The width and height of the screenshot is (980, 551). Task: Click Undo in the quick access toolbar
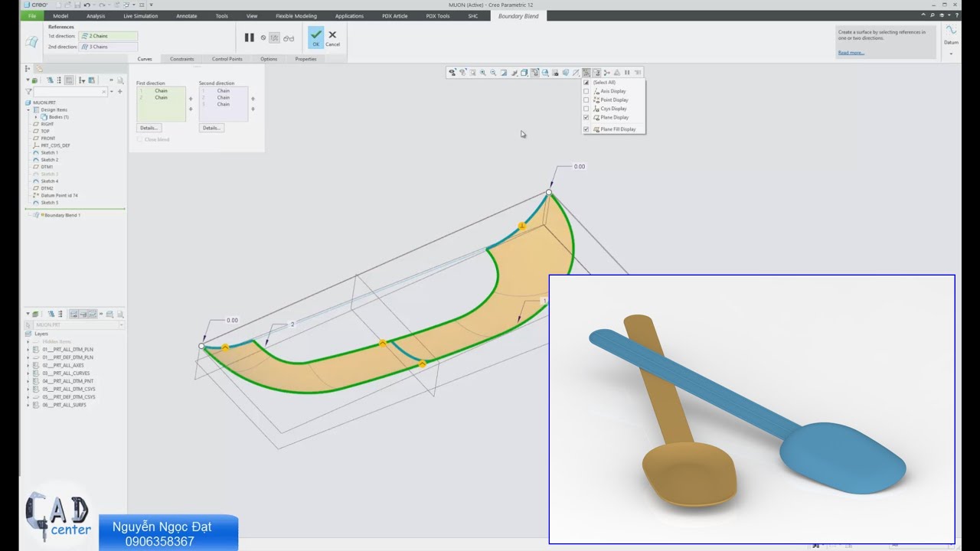click(87, 5)
